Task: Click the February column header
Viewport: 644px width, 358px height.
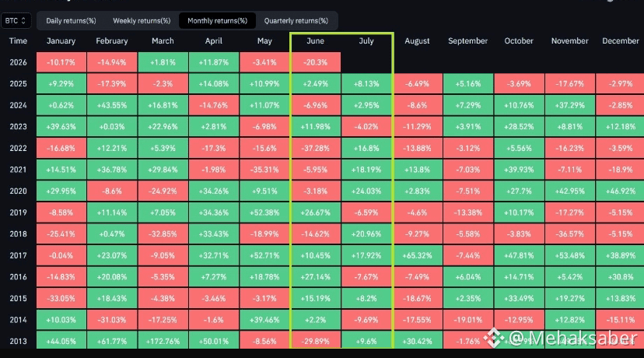Action: click(x=112, y=41)
